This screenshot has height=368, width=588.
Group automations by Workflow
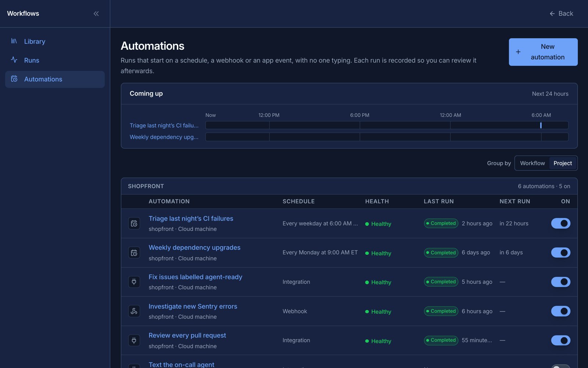click(x=532, y=163)
